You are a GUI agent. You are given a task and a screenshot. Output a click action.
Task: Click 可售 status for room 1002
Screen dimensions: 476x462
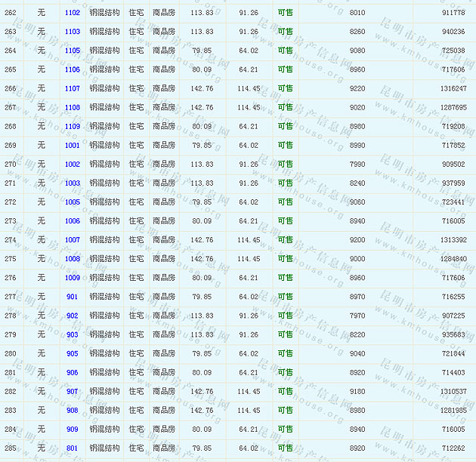[x=285, y=164]
